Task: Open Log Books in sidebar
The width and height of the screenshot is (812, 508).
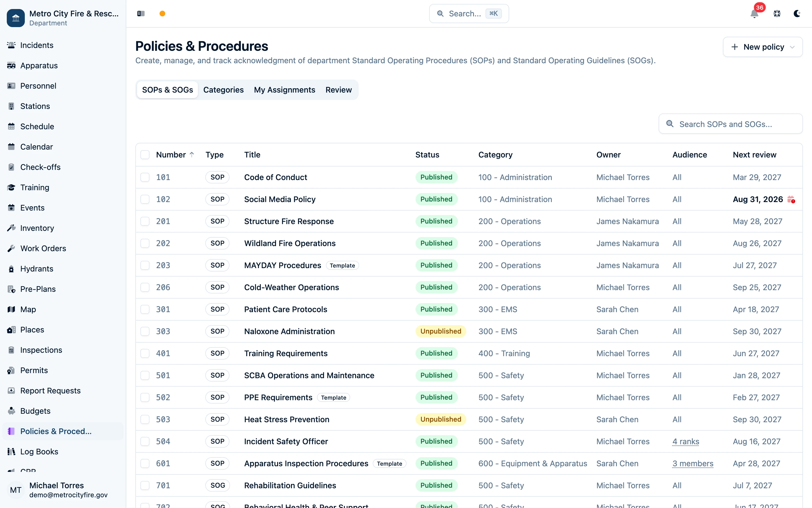Action: (63, 452)
